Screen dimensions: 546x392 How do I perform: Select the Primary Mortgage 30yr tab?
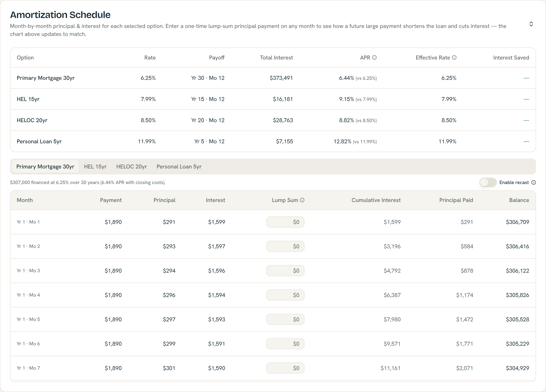(x=45, y=167)
